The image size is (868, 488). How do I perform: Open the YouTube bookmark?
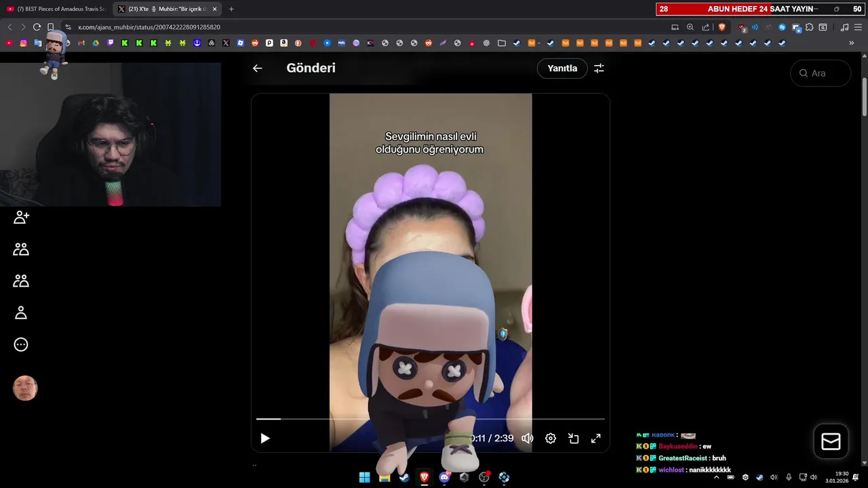9,43
